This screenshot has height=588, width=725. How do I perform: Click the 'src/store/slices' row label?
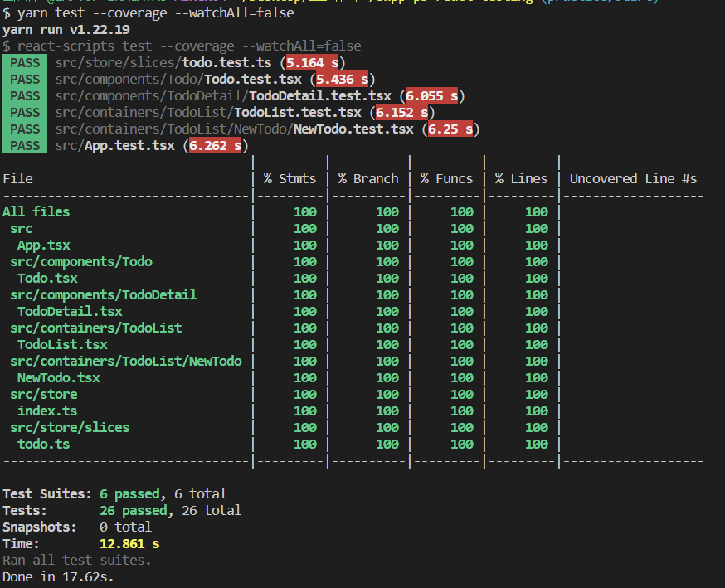(70, 428)
